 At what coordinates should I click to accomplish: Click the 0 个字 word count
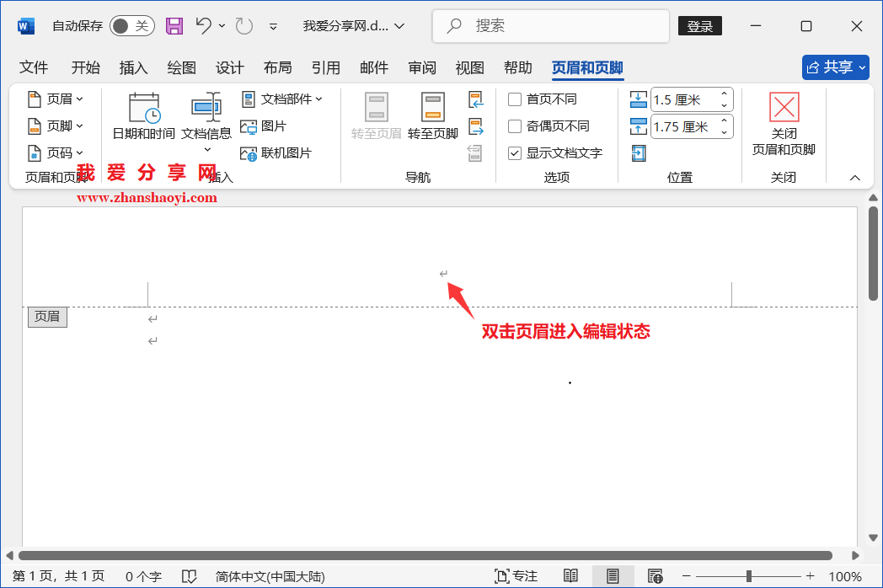(x=143, y=576)
